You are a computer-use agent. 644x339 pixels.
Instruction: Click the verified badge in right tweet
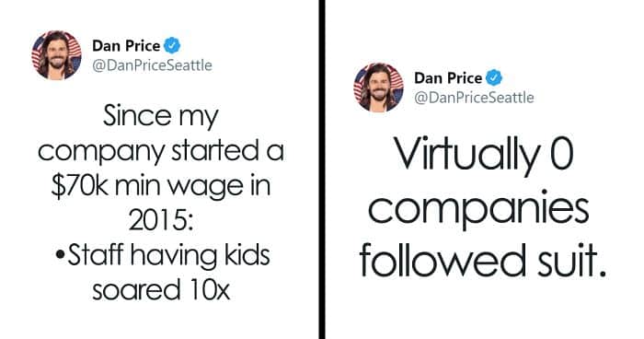(494, 77)
